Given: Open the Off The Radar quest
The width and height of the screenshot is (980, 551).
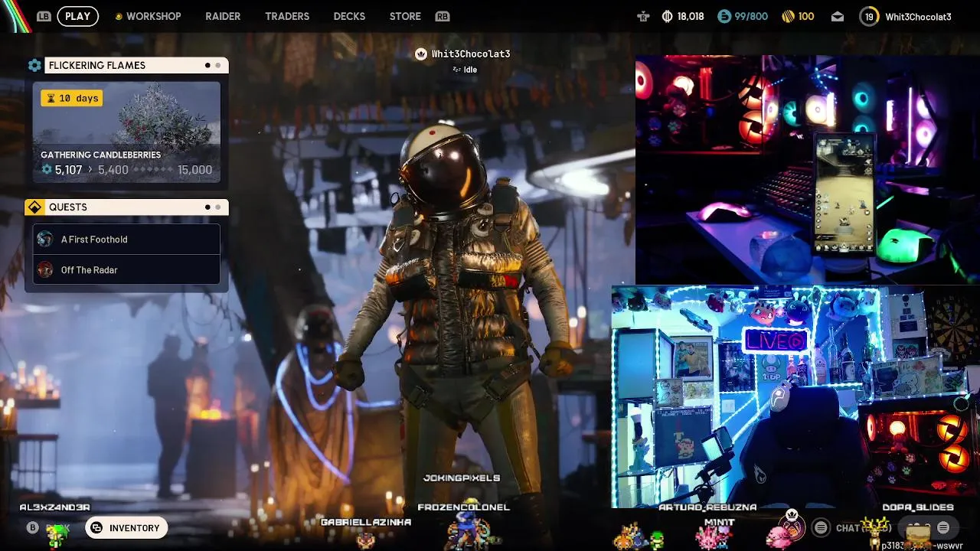Looking at the screenshot, I should coord(126,269).
